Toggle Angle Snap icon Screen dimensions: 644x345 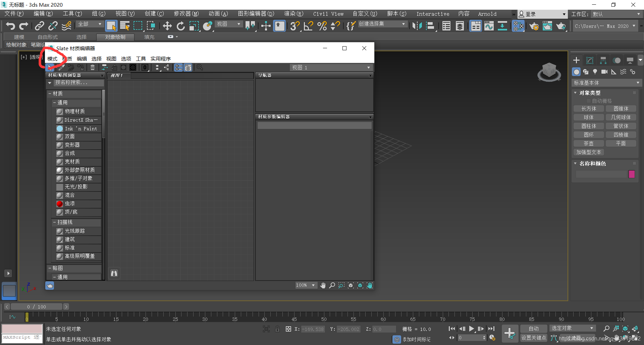click(x=308, y=26)
